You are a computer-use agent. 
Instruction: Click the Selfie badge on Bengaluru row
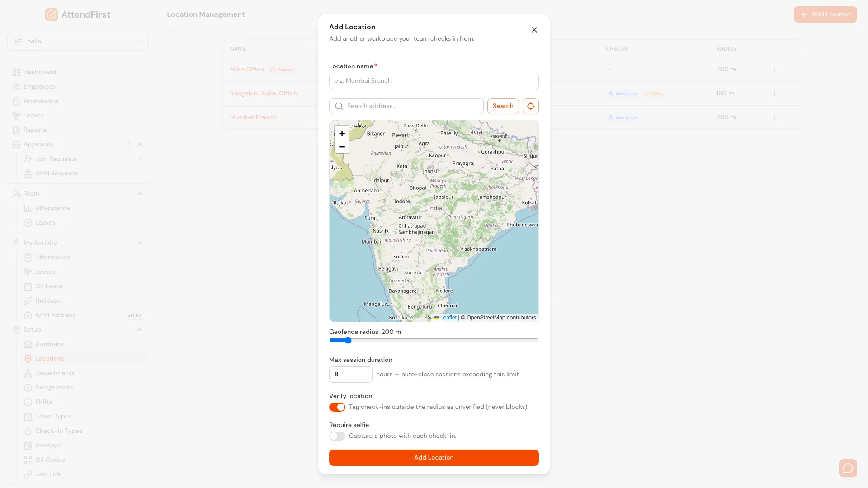[653, 94]
